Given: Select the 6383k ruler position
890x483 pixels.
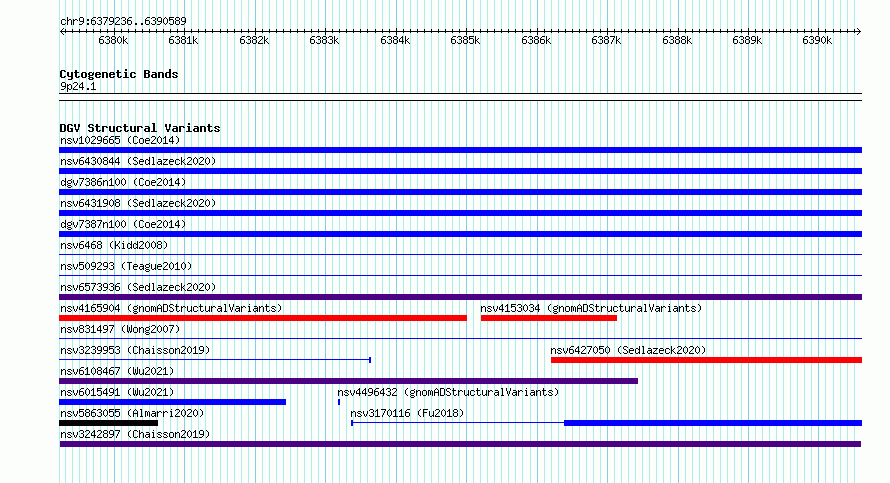Looking at the screenshot, I should 324,40.
